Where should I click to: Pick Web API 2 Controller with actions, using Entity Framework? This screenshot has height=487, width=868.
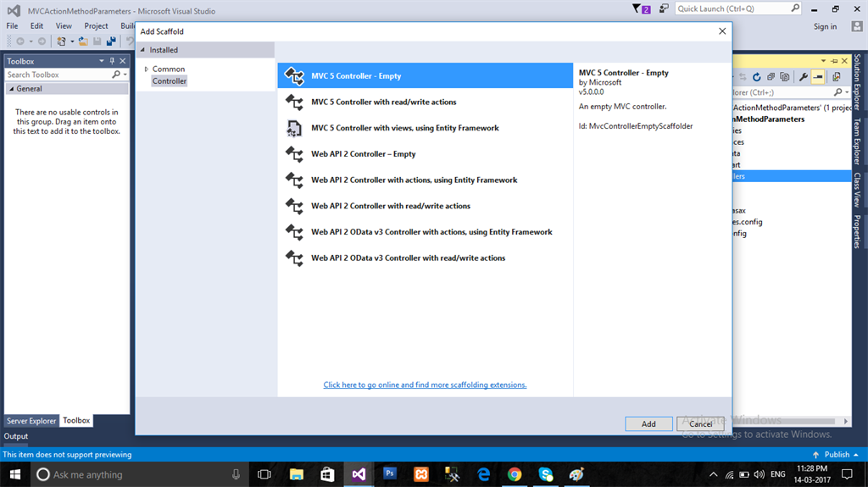click(x=425, y=180)
